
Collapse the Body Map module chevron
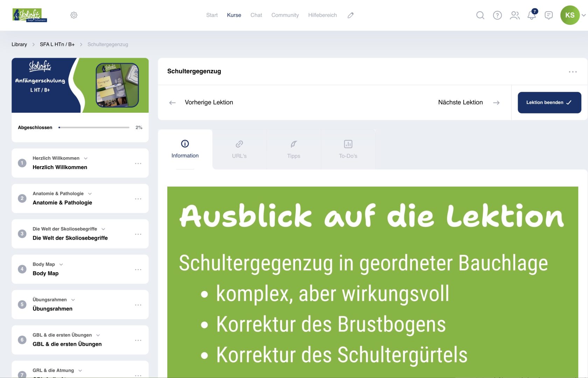click(61, 265)
